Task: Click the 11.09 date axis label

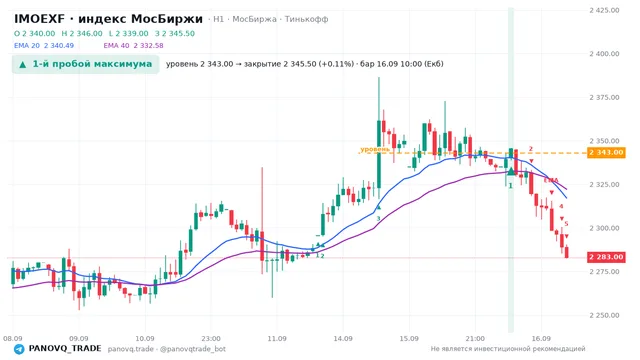Action: click(x=277, y=339)
